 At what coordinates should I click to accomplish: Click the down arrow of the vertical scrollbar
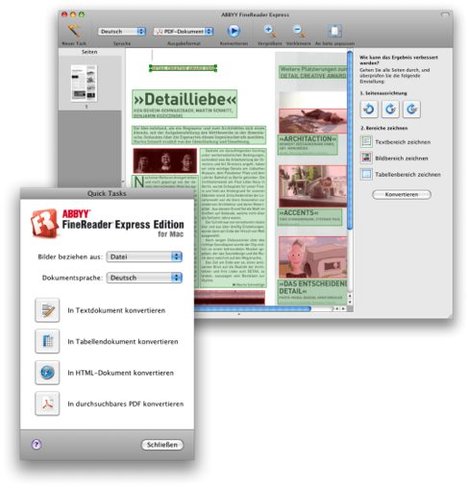point(350,302)
